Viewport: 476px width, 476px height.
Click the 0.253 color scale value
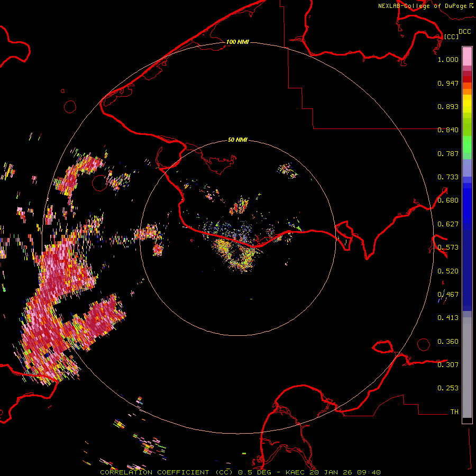point(448,388)
